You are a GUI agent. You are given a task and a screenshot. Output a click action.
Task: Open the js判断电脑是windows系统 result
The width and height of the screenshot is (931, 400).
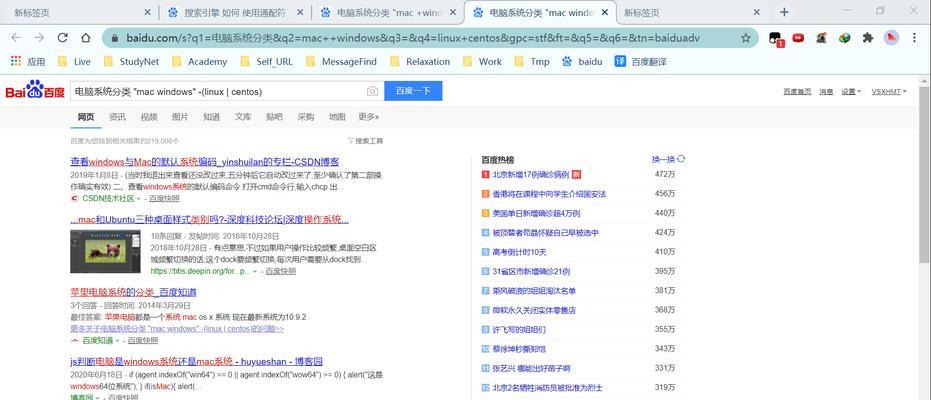pyautogui.click(x=197, y=361)
